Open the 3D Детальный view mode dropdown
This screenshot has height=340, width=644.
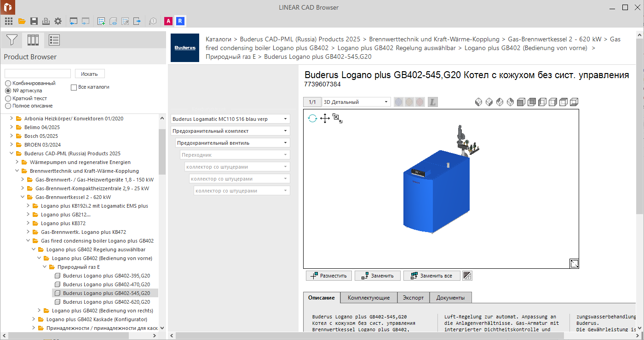[356, 102]
